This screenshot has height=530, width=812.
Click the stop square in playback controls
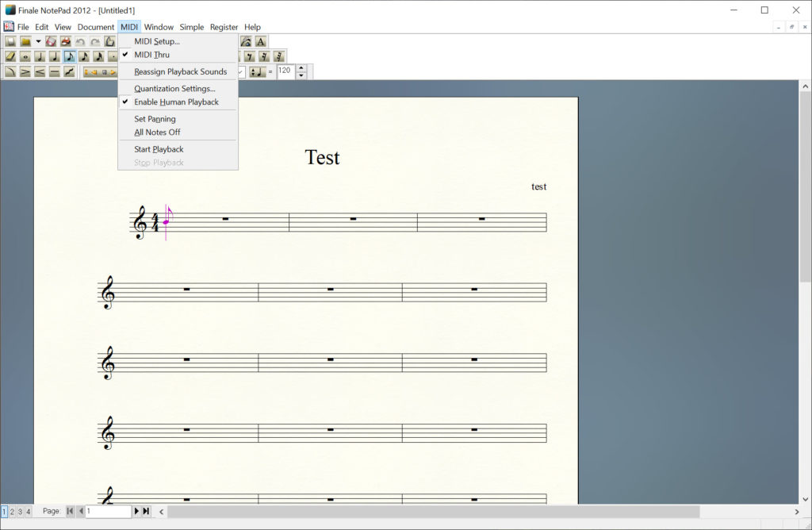[x=105, y=72]
